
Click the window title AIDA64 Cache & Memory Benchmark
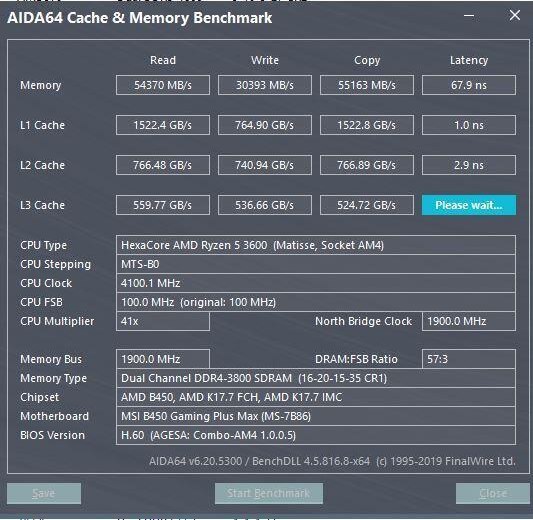pyautogui.click(x=139, y=18)
